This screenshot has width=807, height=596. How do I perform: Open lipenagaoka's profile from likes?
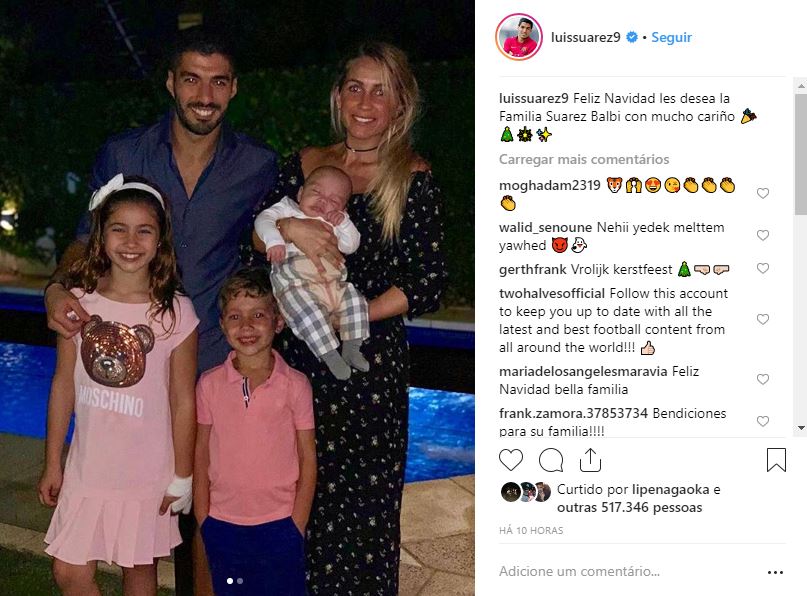[x=671, y=489]
